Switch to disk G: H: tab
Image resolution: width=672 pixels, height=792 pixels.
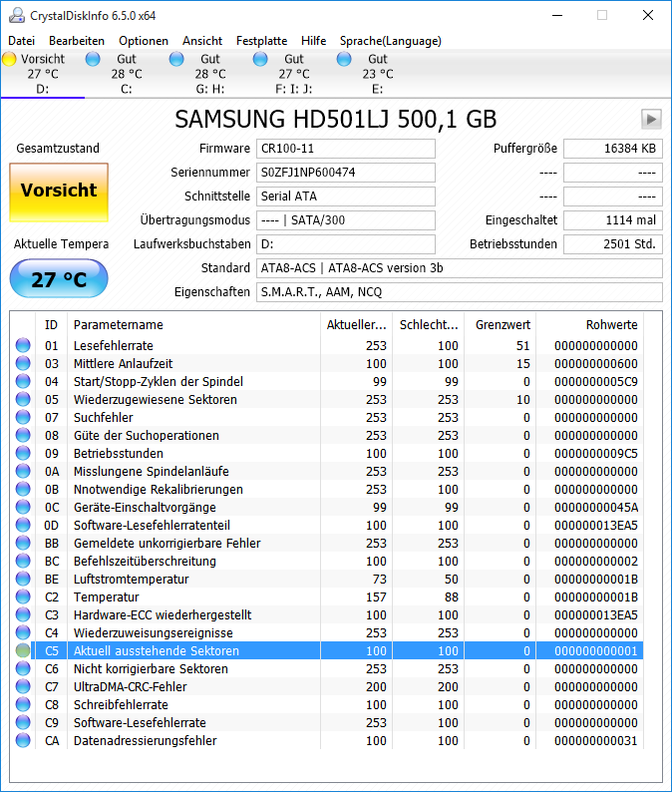point(210,74)
